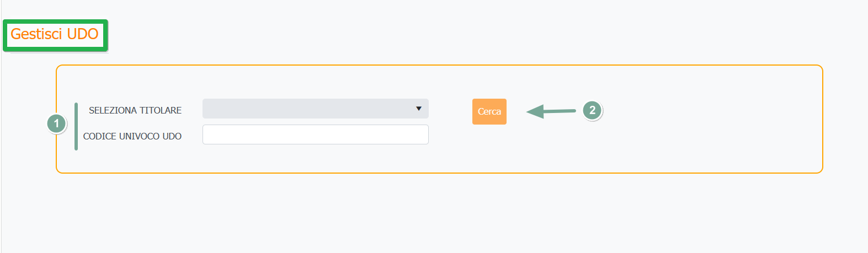Click the orange Gestisci UDO heading text
Viewport: 868px width, 253px height.
55,34
